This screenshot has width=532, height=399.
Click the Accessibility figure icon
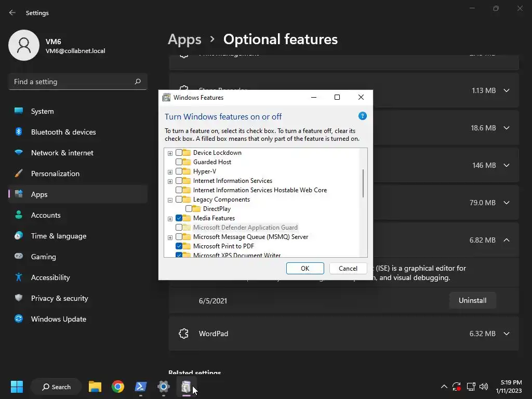(x=19, y=277)
